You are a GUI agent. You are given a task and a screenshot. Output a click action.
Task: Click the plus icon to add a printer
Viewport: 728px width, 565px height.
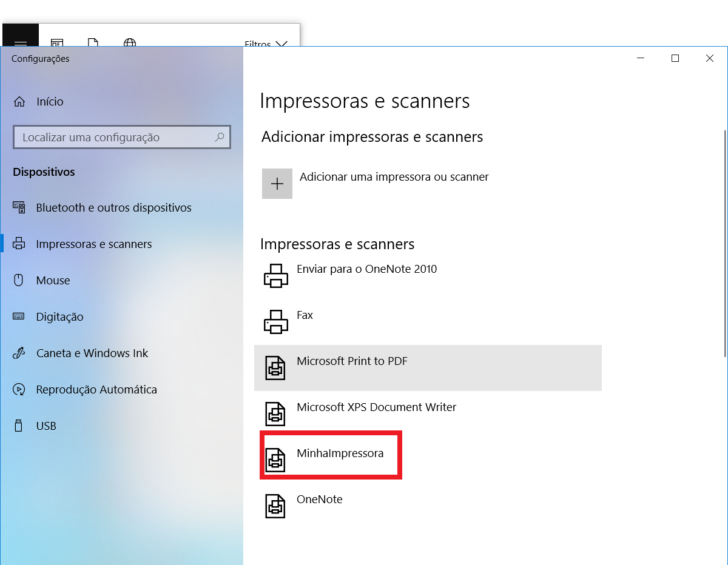pos(277,184)
